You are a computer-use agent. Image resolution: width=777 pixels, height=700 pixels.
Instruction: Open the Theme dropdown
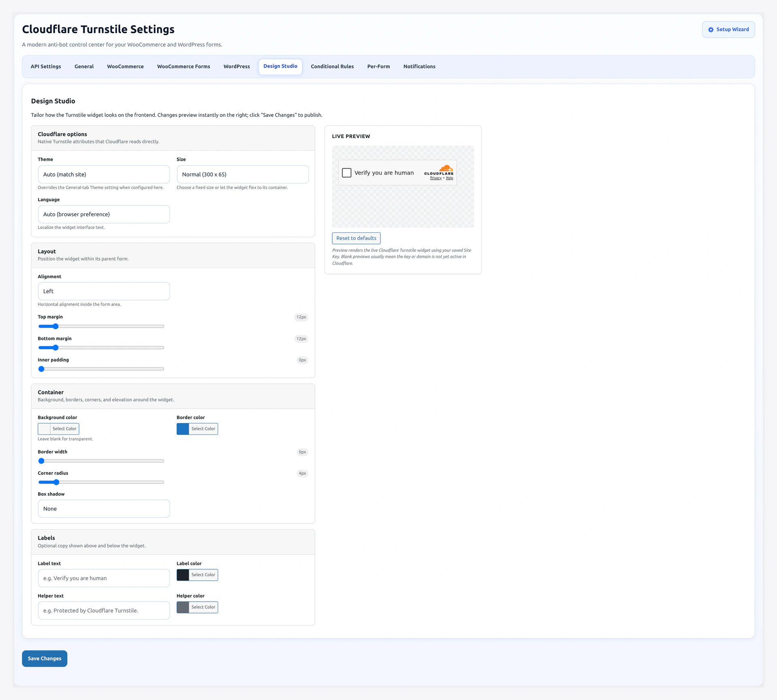tap(104, 174)
